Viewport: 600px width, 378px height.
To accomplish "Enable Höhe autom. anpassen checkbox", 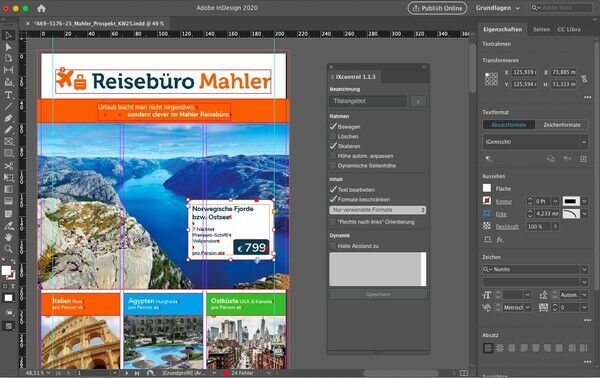I will (x=333, y=156).
